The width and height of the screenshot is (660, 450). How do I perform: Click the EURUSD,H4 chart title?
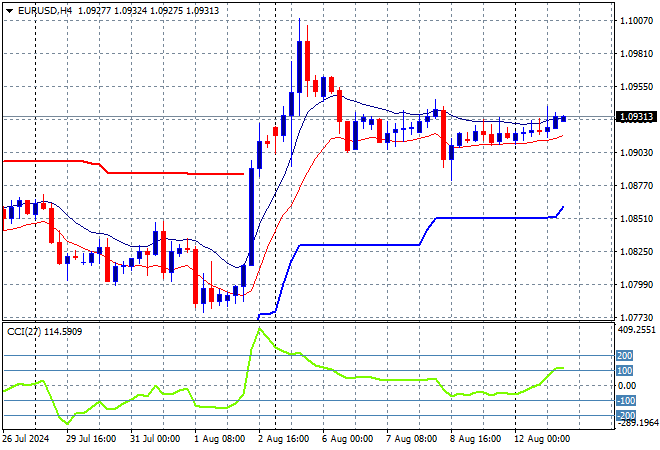click(45, 11)
